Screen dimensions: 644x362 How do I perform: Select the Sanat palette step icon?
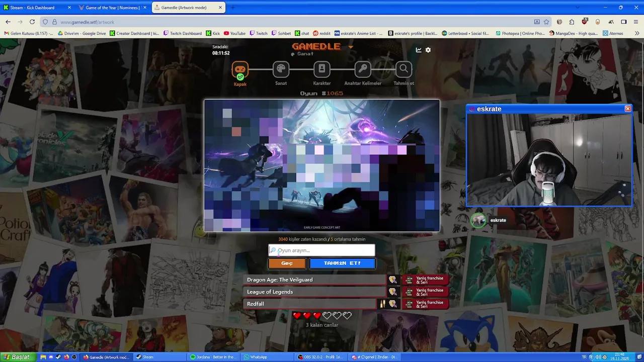coord(281,69)
